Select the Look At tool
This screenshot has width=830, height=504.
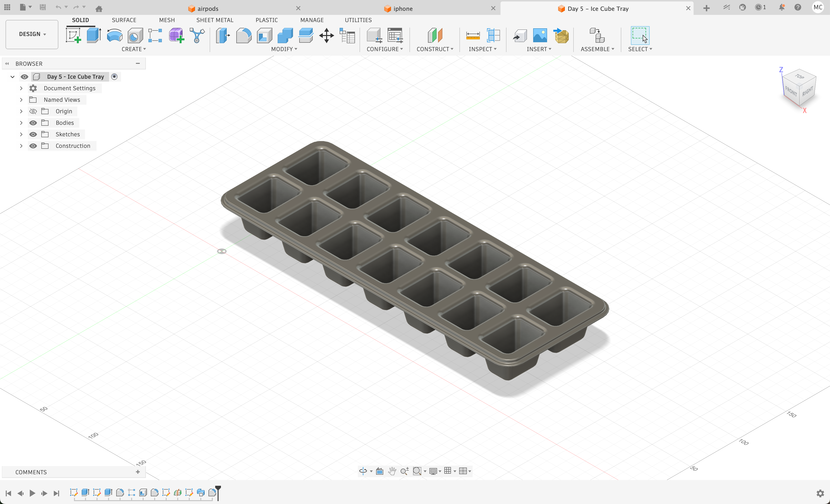point(380,471)
